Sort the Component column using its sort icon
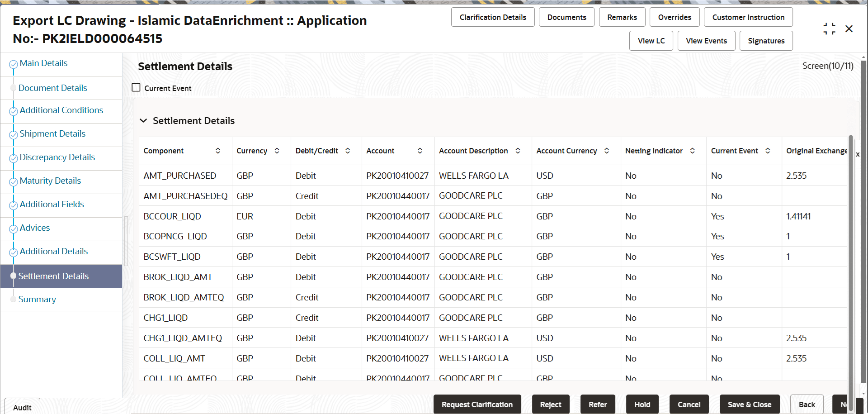 pos(218,150)
